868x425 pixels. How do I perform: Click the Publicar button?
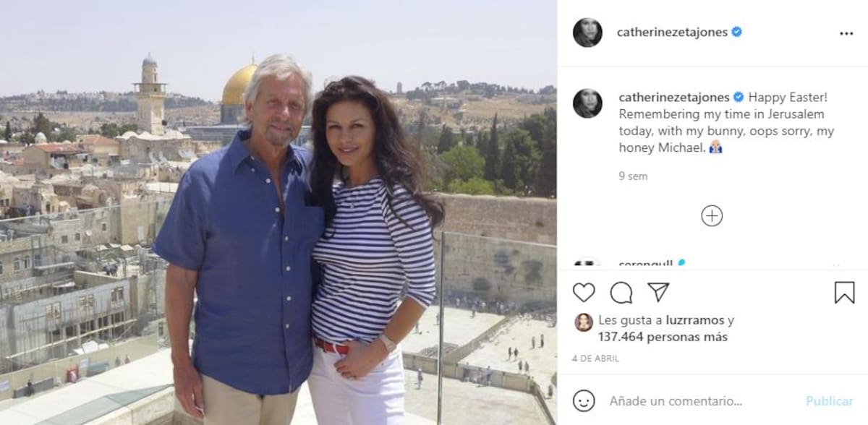[830, 400]
